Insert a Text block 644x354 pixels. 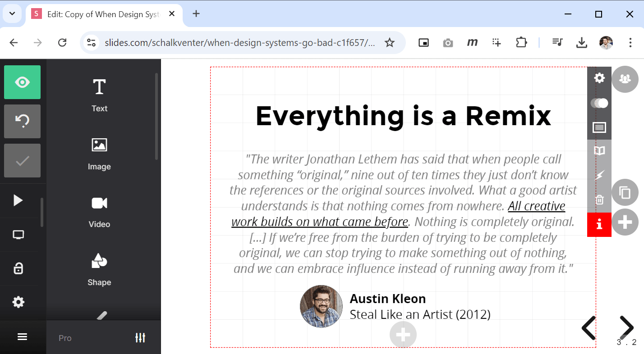(99, 95)
